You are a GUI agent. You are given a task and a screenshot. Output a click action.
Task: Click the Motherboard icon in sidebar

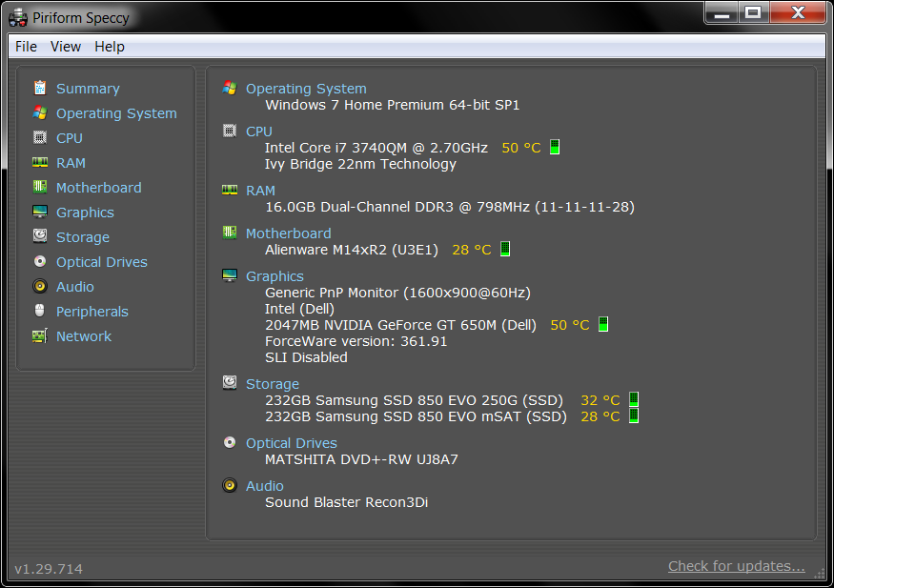coord(40,187)
